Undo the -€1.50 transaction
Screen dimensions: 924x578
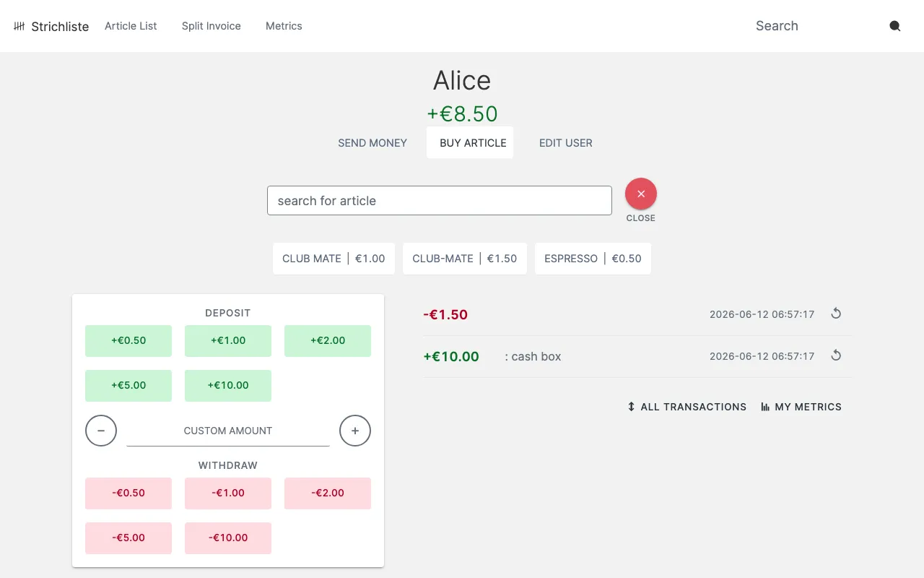click(x=836, y=314)
